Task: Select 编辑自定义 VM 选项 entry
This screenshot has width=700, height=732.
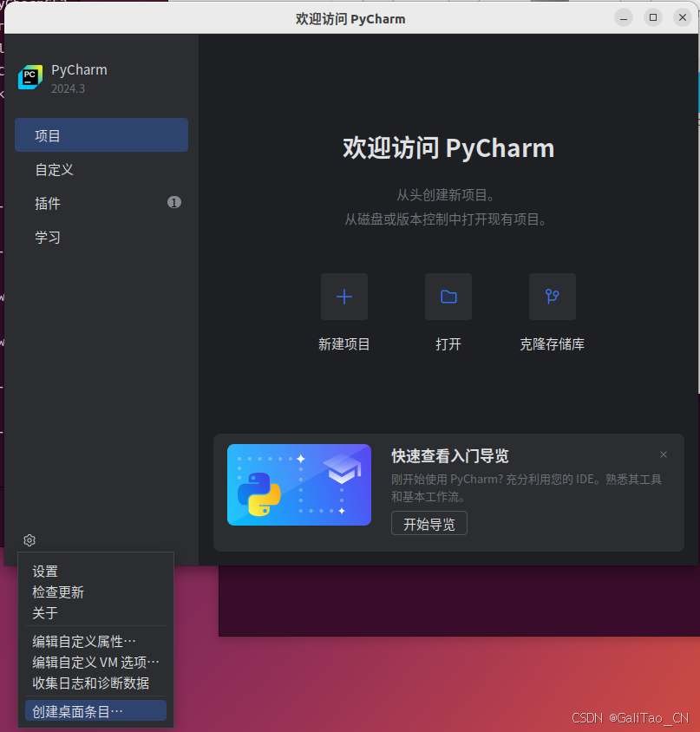Action: coord(95,663)
